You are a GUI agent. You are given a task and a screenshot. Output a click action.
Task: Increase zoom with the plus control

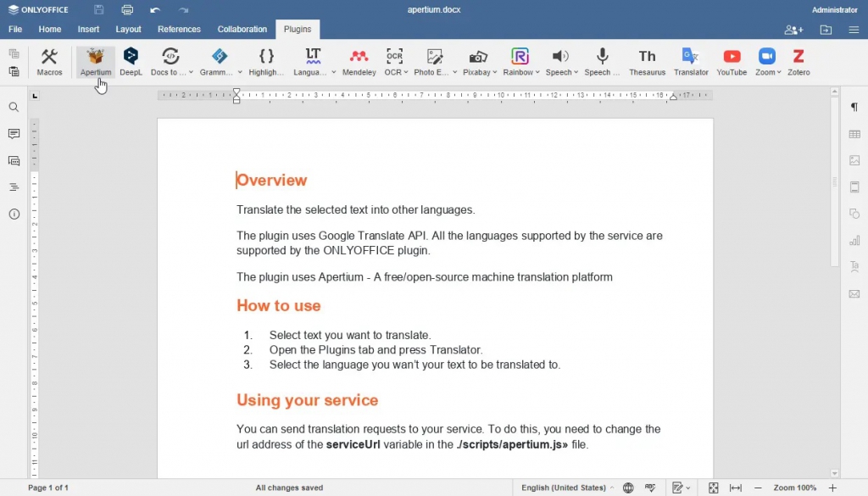point(831,488)
